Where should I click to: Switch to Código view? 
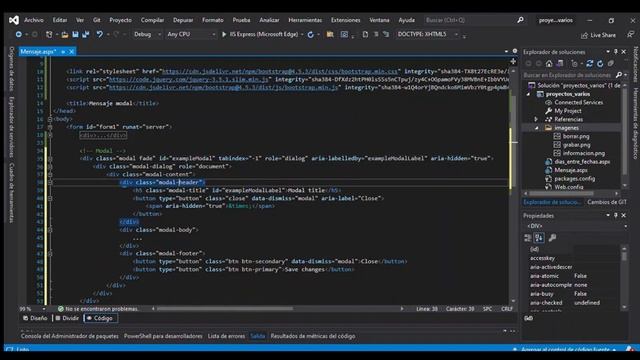[x=100, y=318]
